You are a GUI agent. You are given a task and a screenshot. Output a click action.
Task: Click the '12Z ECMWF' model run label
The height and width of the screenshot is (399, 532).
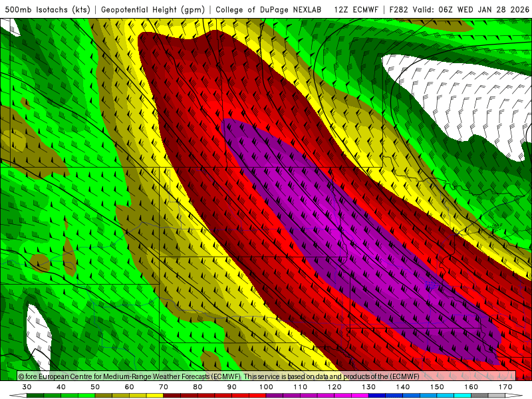[x=356, y=9]
